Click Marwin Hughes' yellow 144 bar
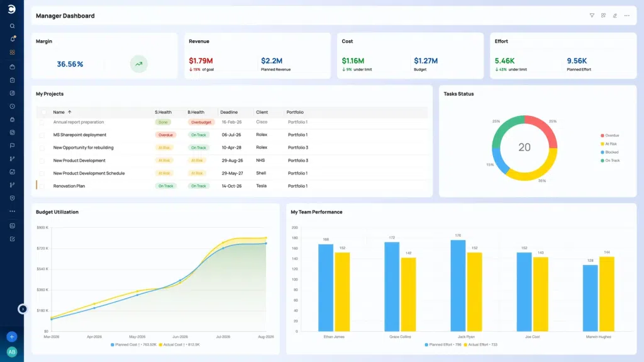 tap(607, 294)
